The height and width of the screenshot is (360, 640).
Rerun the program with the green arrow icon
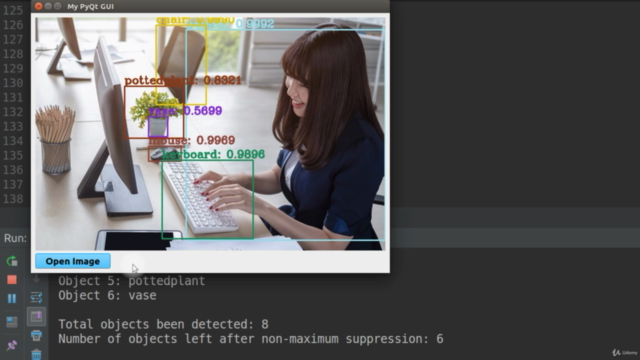click(x=12, y=261)
